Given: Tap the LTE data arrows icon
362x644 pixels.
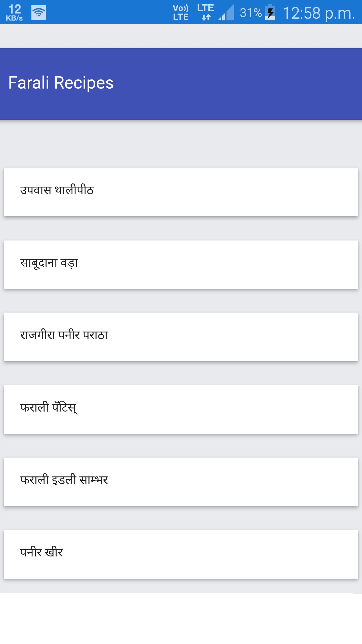Looking at the screenshot, I should click(x=206, y=13).
